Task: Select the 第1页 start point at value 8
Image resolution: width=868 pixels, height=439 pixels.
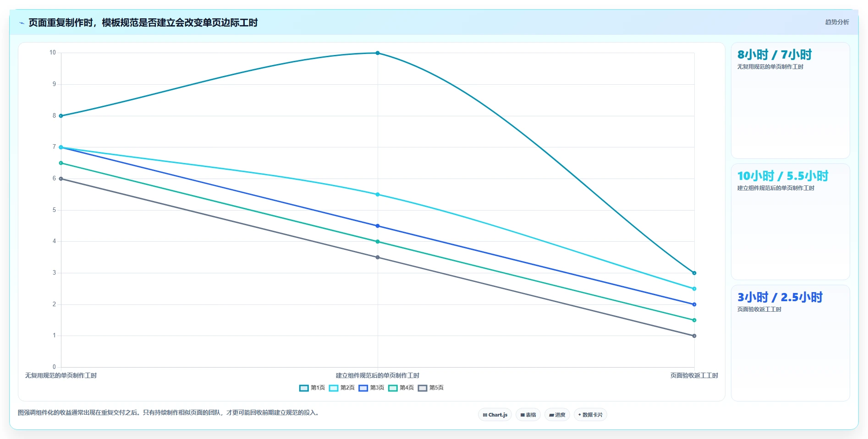Action: 61,116
